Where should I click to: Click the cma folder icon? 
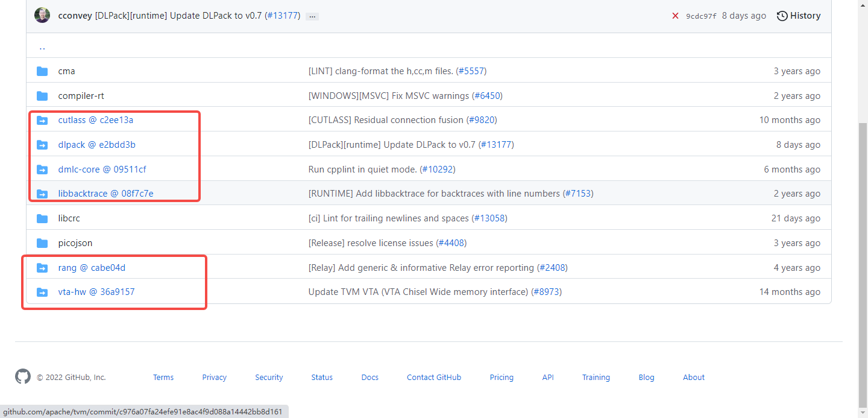tap(42, 71)
